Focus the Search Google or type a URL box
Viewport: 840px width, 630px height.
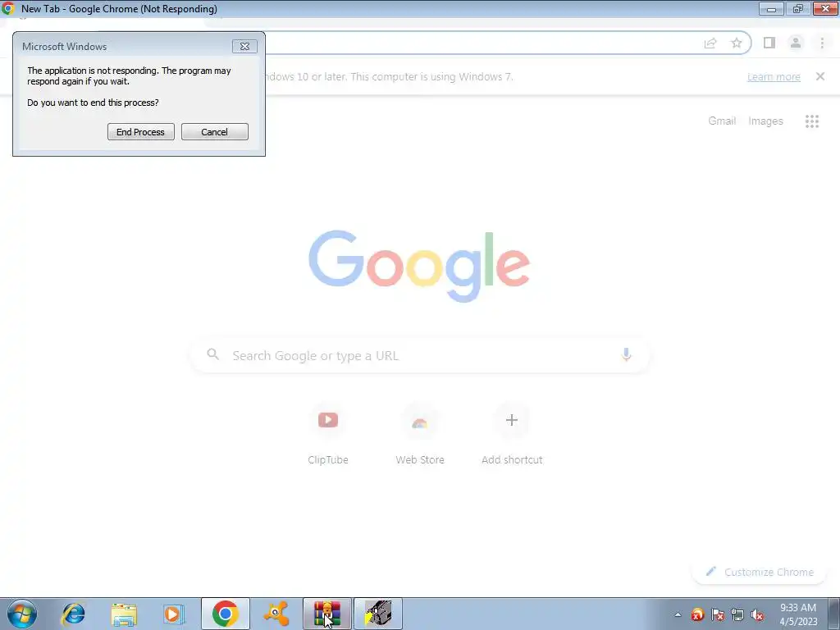[420, 355]
